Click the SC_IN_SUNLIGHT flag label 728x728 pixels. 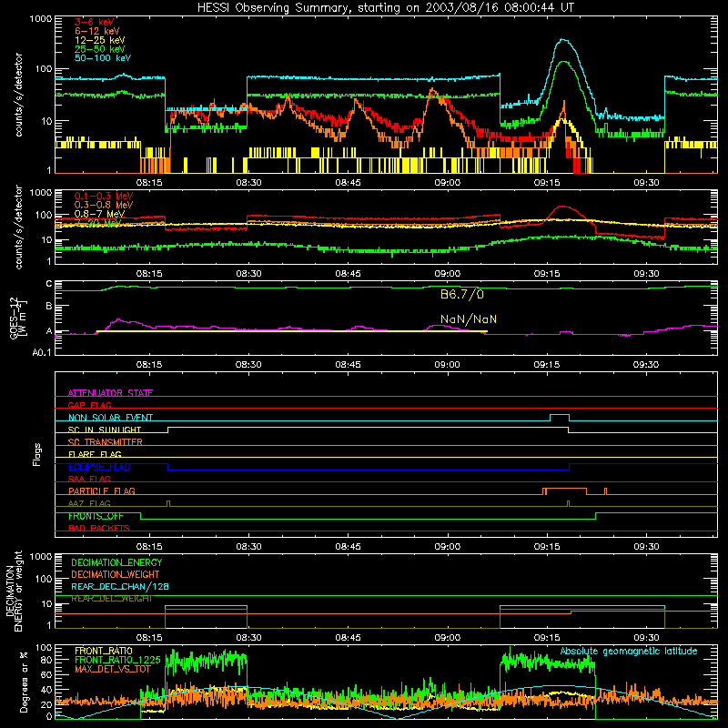(x=105, y=430)
